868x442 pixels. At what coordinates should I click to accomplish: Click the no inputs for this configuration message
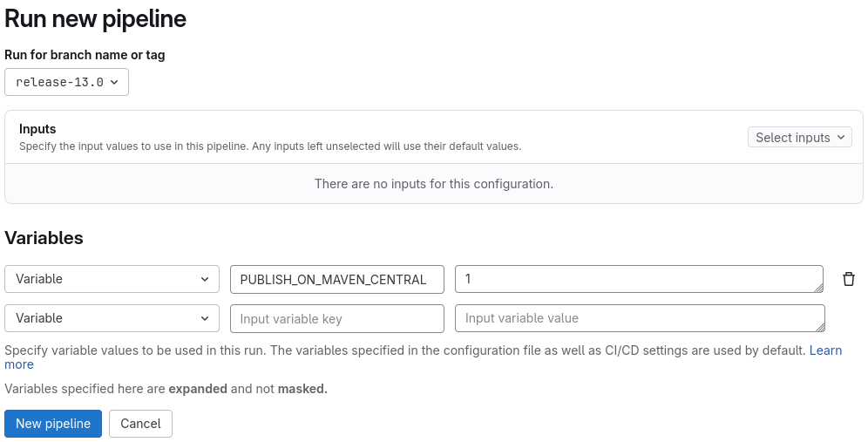(x=433, y=184)
